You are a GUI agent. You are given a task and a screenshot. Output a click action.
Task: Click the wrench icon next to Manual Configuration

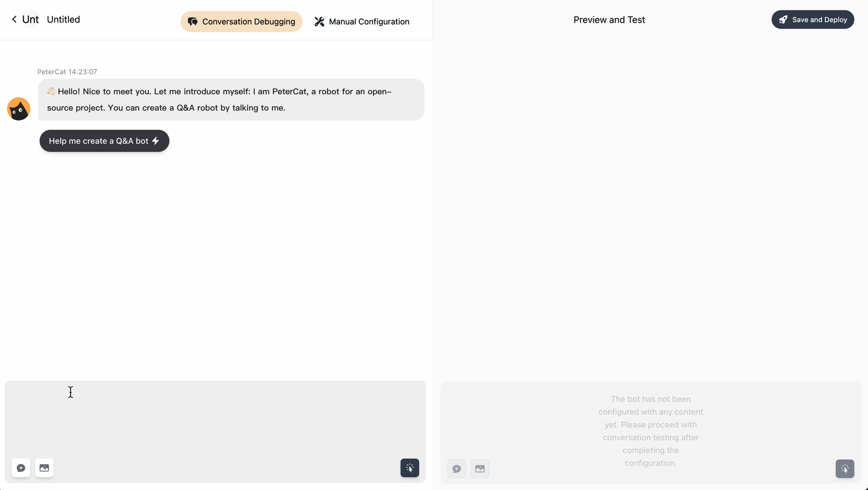319,21
